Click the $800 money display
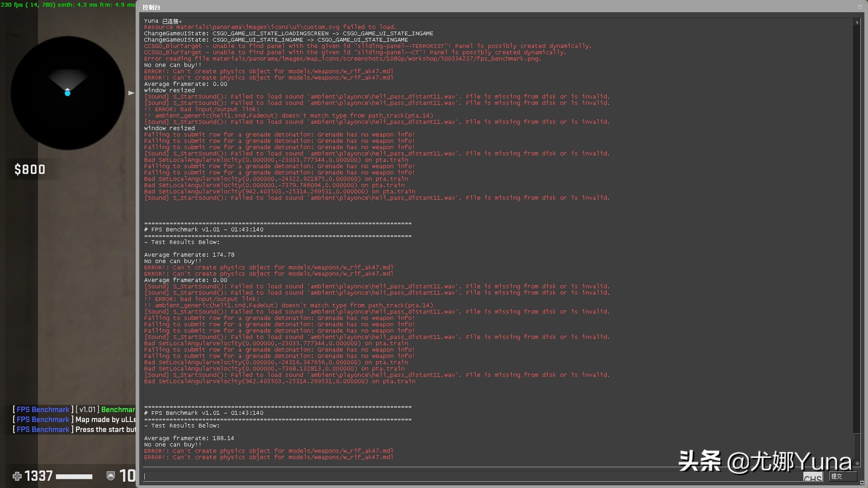The height and width of the screenshot is (488, 868). coord(30,169)
